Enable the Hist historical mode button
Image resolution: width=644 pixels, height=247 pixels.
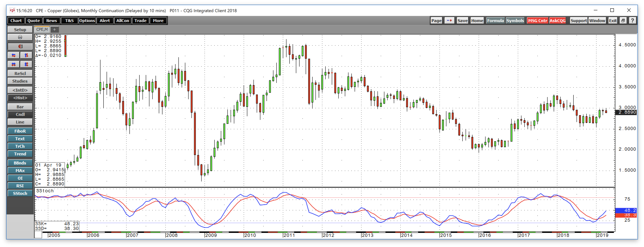tap(20, 98)
